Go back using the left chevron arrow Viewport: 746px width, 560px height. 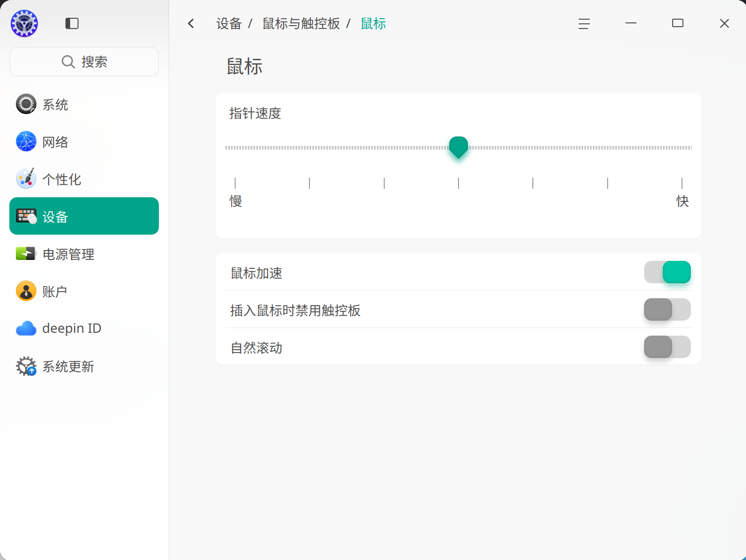(191, 23)
